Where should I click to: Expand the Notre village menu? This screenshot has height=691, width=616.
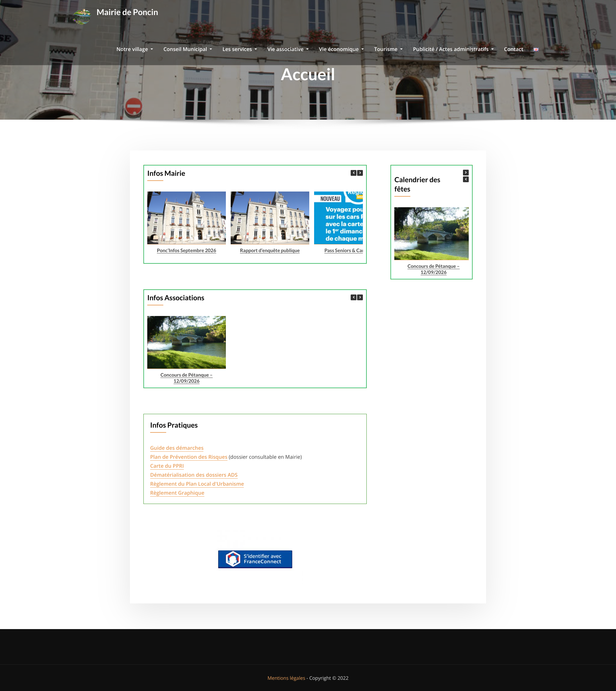(x=135, y=49)
